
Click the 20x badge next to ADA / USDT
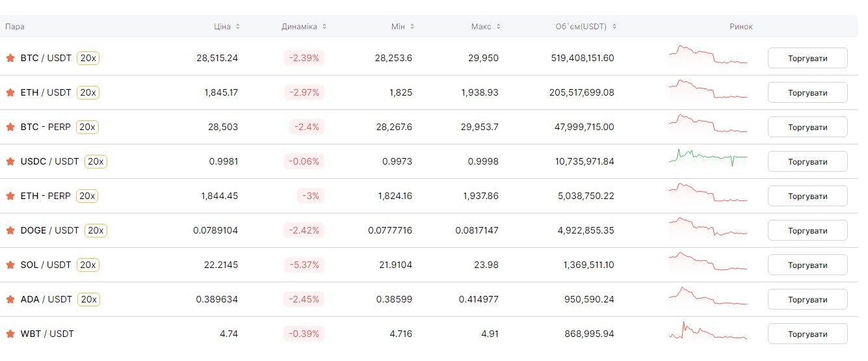click(88, 299)
